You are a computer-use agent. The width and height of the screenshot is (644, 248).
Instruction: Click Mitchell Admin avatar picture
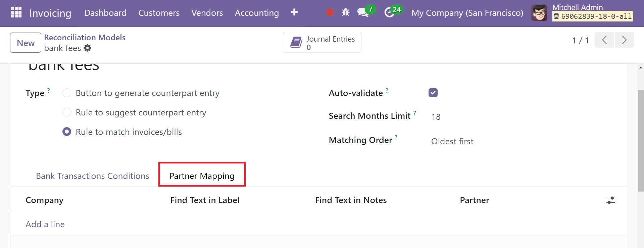(539, 13)
